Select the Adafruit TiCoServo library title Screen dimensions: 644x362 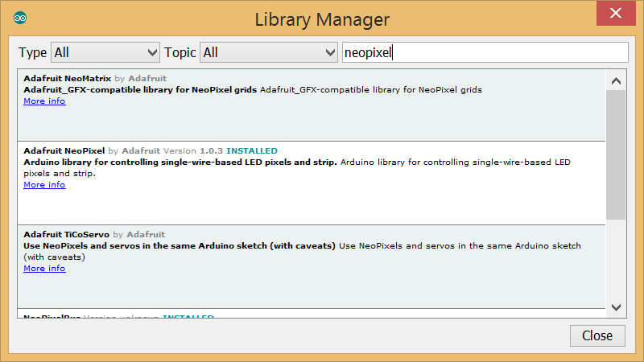(x=66, y=234)
